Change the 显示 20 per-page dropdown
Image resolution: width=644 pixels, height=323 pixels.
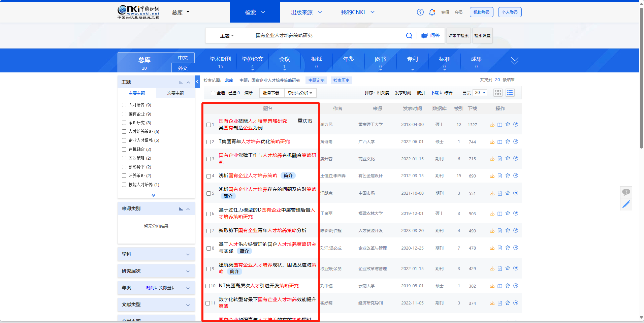tap(480, 93)
